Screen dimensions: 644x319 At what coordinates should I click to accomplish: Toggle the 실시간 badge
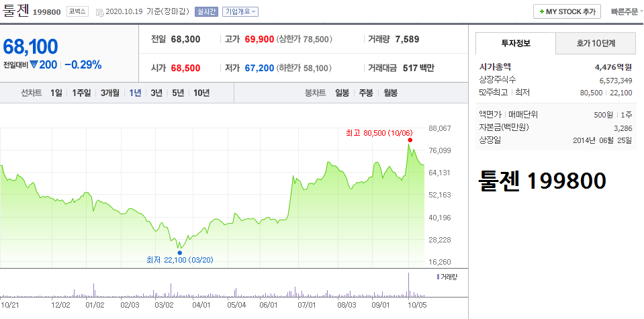(x=206, y=11)
